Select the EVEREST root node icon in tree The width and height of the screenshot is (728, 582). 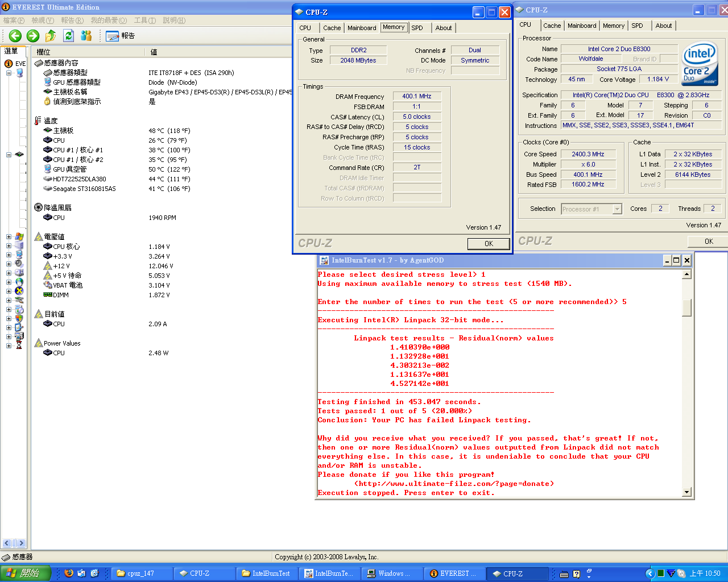[x=9, y=64]
